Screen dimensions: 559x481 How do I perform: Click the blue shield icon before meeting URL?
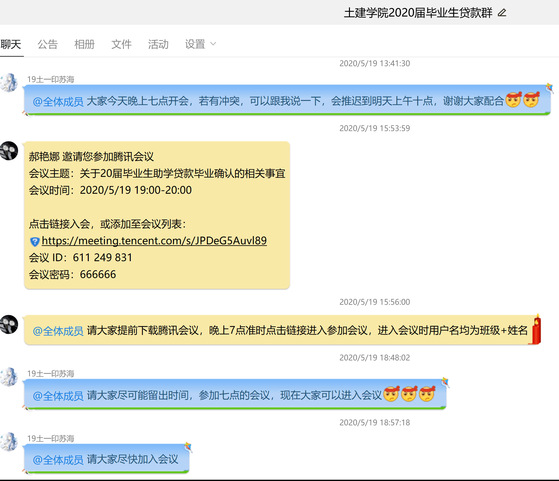[35, 241]
